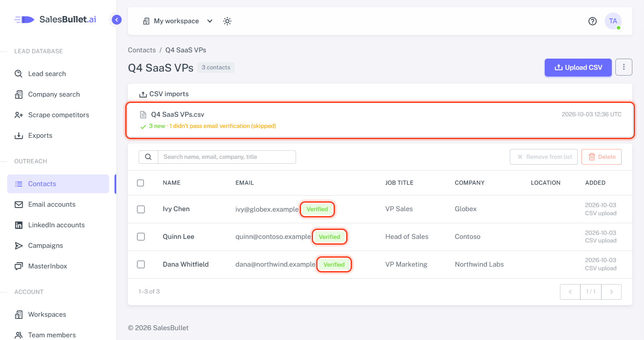The width and height of the screenshot is (644, 340).
Task: Select the Ivy Chen row checkbox
Action: point(141,209)
